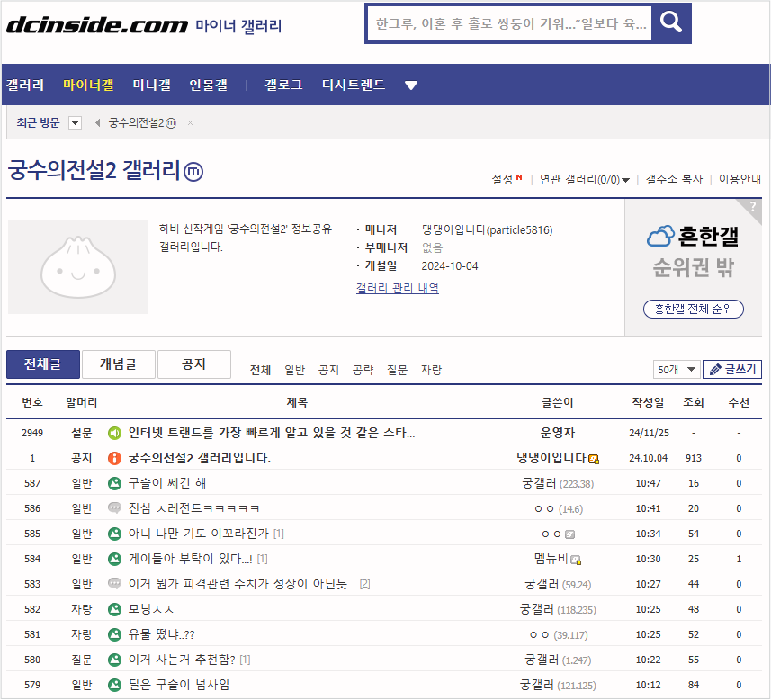Click the 글쓰기 write button
The image size is (771, 700).
[x=732, y=369]
